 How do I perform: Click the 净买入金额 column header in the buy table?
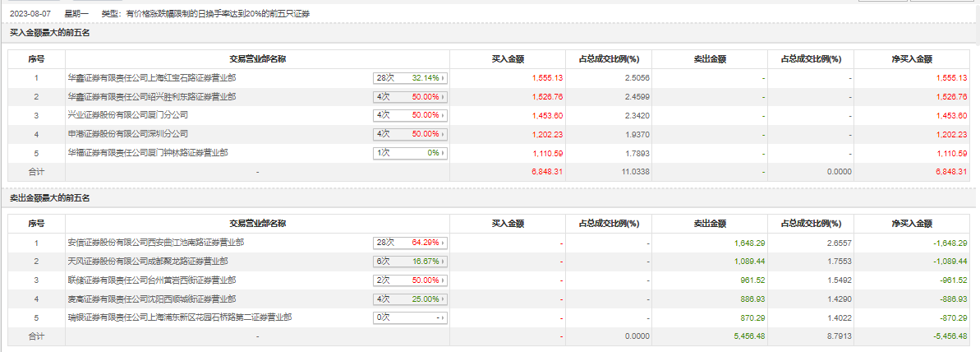[x=912, y=58]
